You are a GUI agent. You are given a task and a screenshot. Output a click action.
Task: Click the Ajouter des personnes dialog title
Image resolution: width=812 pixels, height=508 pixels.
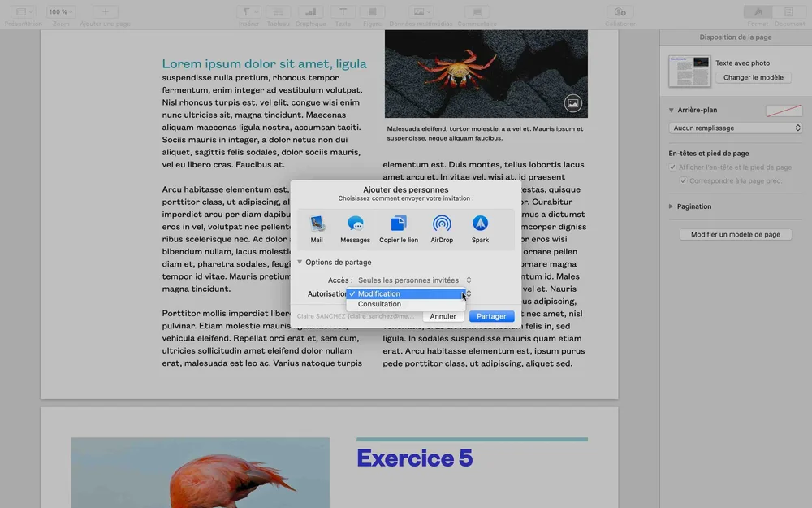coord(405,189)
